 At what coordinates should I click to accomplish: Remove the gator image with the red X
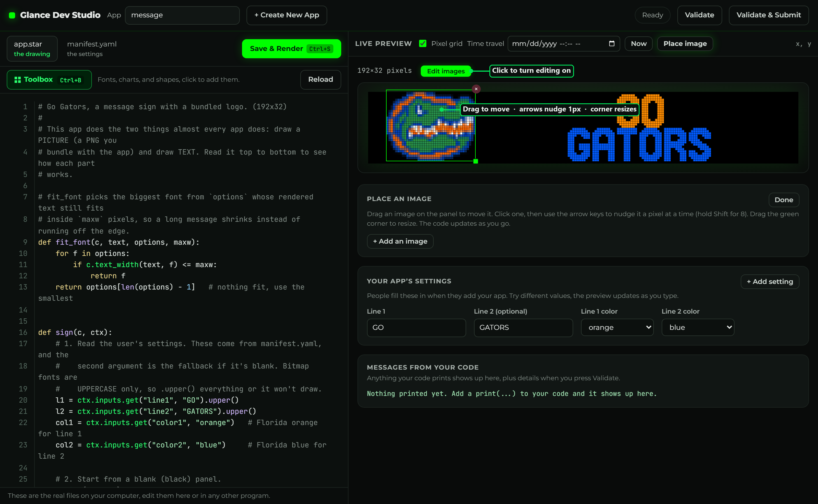[476, 89]
